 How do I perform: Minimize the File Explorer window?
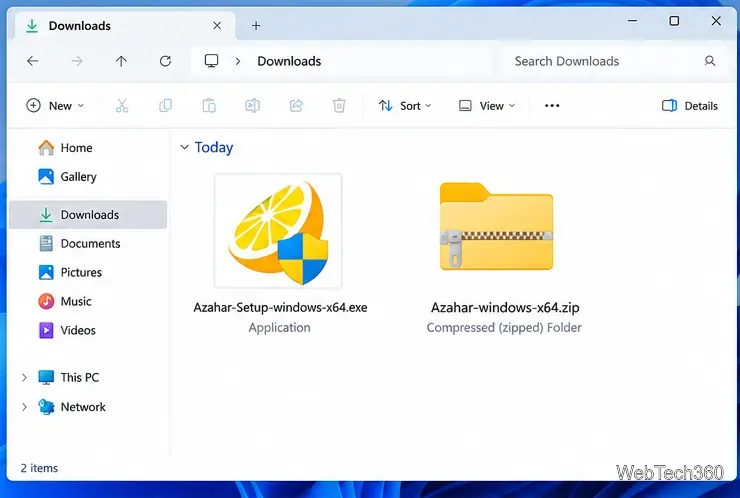point(632,21)
